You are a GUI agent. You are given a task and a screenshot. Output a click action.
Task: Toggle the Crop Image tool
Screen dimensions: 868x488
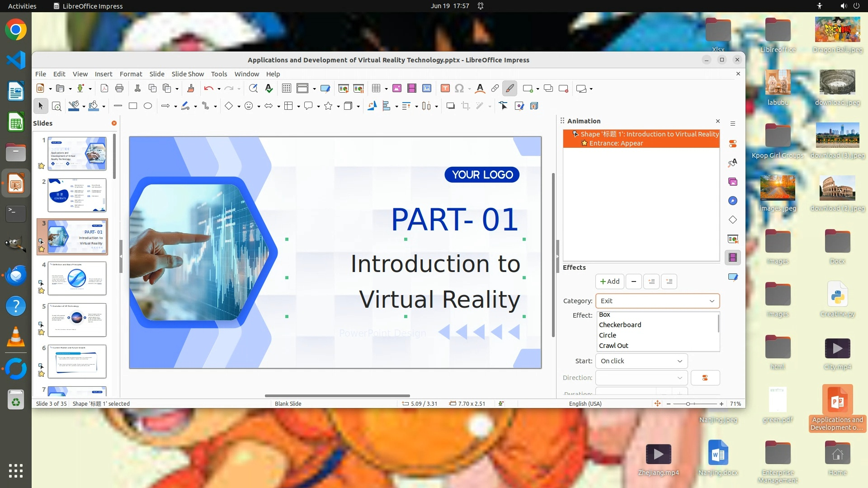(x=466, y=106)
